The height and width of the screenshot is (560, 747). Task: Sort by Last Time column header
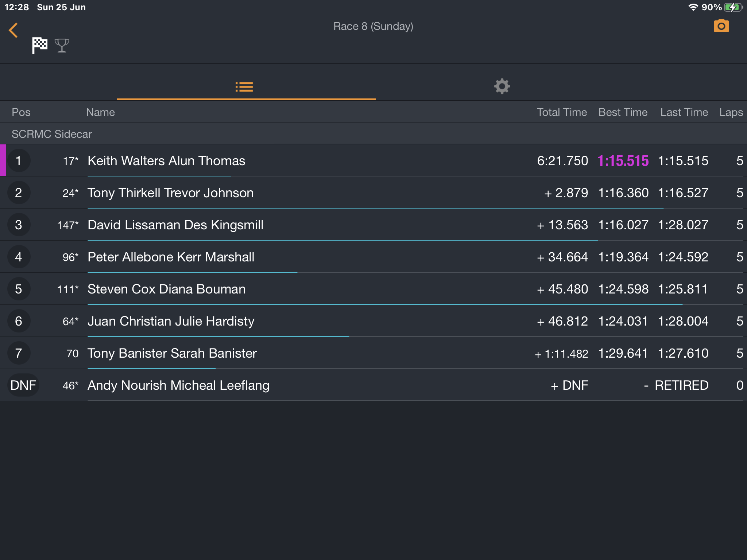click(x=684, y=112)
